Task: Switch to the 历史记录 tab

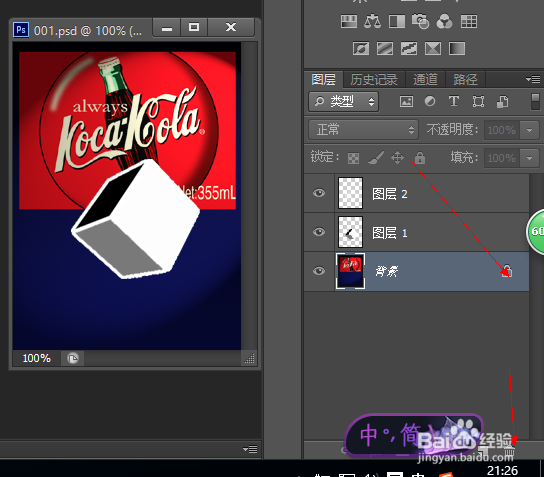Action: (x=374, y=80)
